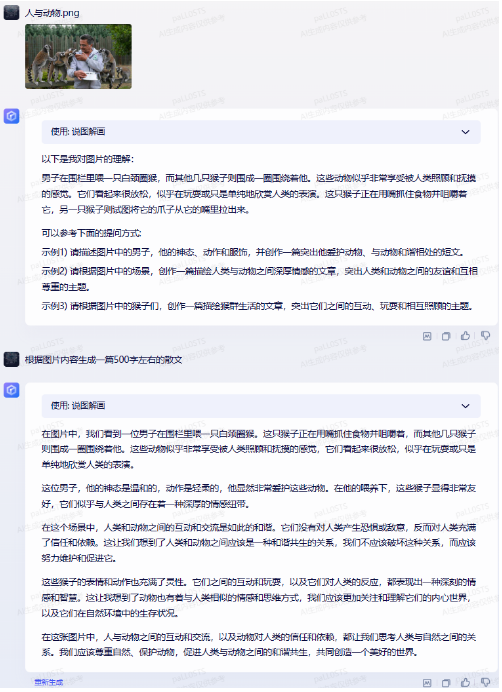Click assistant avatar beside the essay reply
502x692 pixels.
click(x=11, y=391)
